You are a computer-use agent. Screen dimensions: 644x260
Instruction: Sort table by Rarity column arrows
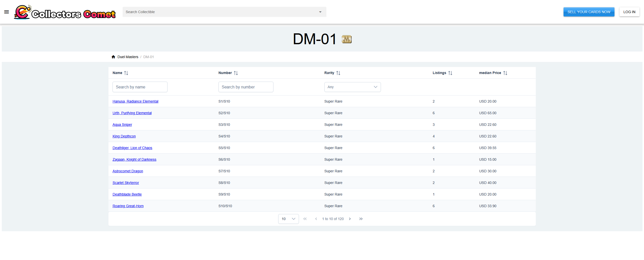pyautogui.click(x=338, y=73)
